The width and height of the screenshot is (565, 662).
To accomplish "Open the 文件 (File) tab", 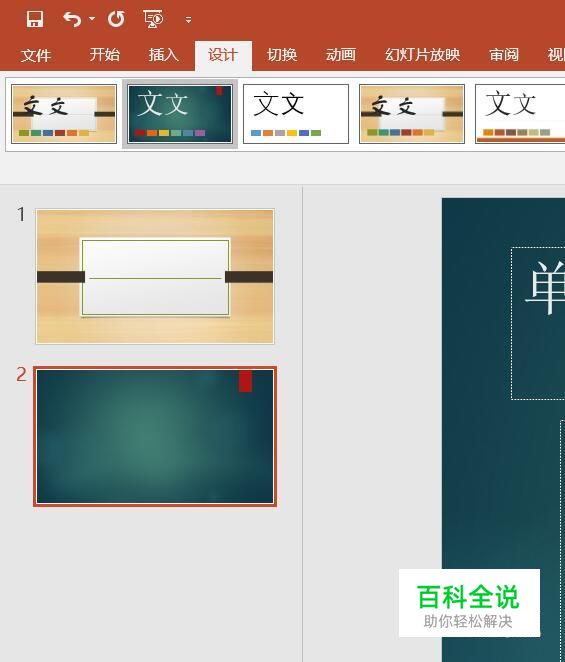I will click(36, 55).
